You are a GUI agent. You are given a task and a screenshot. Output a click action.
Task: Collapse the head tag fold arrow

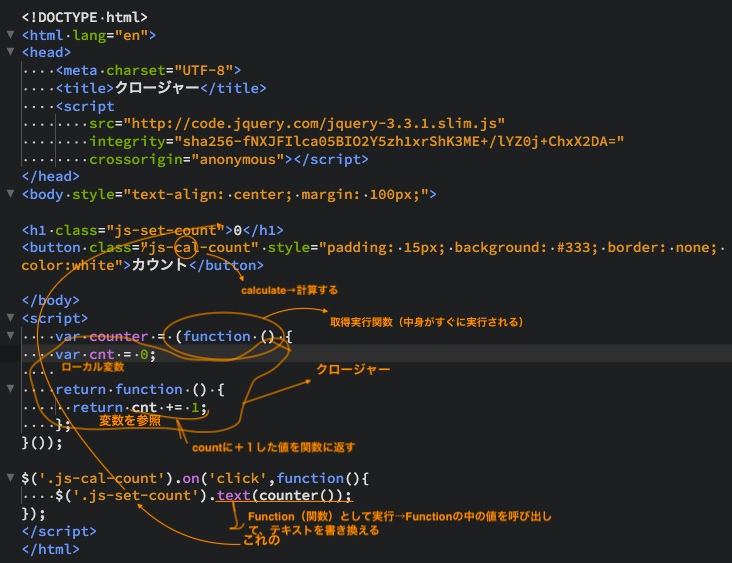(10, 52)
